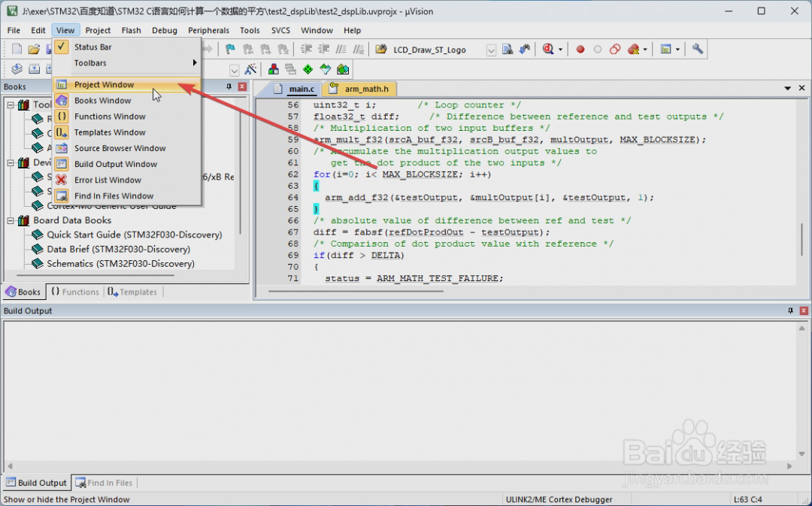Choose Build Output Window menu item

coord(126,164)
